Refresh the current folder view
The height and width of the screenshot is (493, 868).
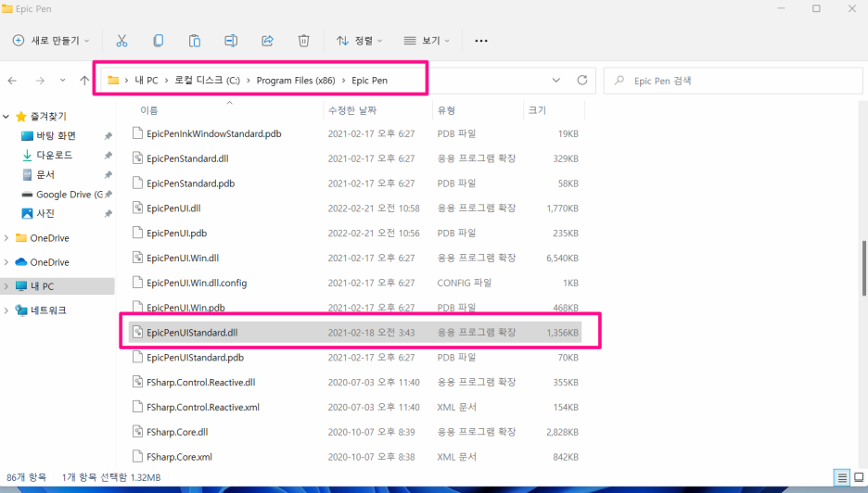(x=581, y=81)
